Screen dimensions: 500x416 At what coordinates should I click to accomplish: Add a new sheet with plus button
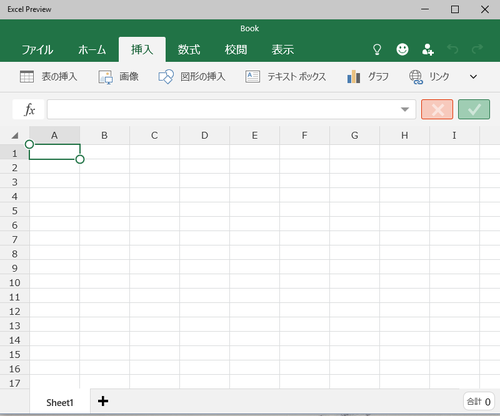[x=103, y=401]
